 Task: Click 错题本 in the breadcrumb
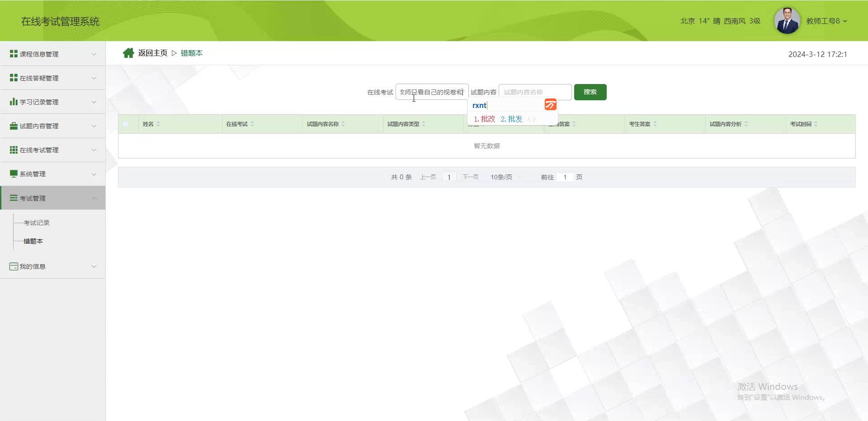click(192, 53)
